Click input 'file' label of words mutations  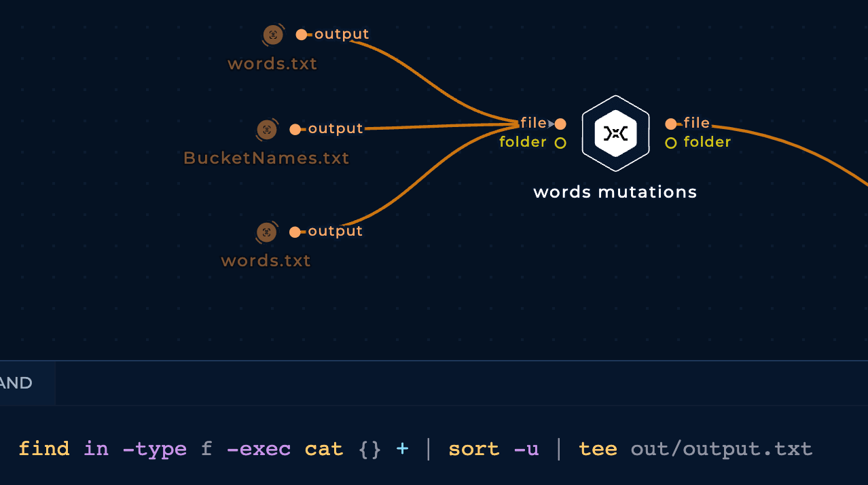pyautogui.click(x=534, y=123)
